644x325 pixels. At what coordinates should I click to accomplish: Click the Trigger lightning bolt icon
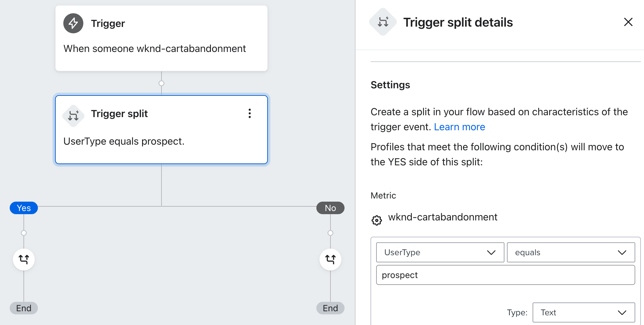(x=73, y=23)
